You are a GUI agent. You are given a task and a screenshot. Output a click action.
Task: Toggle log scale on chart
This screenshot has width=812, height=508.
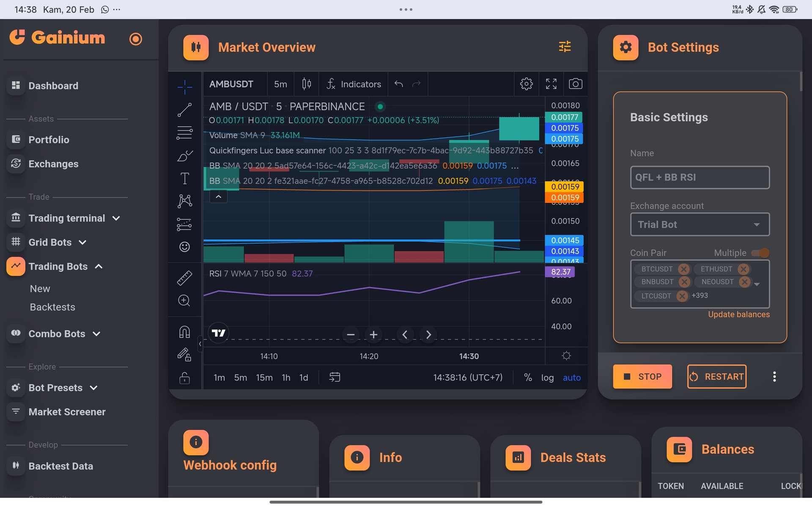click(x=547, y=378)
